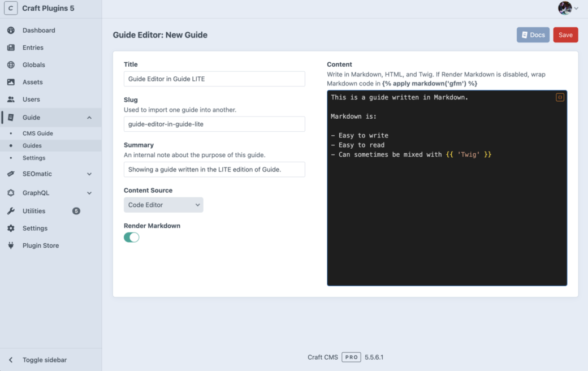Open the account menu chevron by avatar

576,8
